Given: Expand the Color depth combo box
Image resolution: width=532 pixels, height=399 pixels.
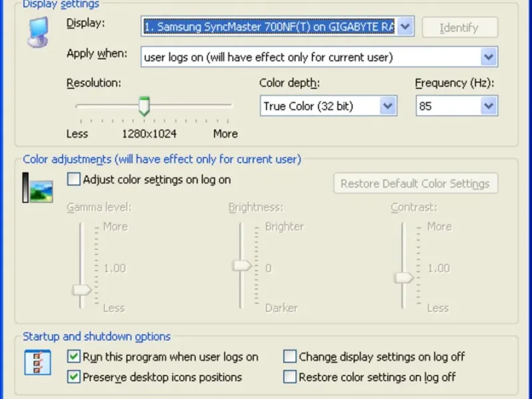Looking at the screenshot, I should [388, 106].
